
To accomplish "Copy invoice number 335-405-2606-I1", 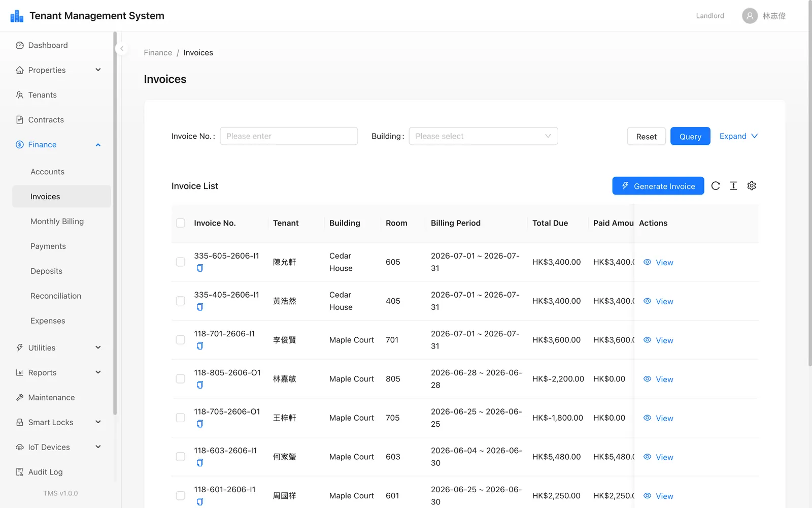I will click(x=200, y=307).
